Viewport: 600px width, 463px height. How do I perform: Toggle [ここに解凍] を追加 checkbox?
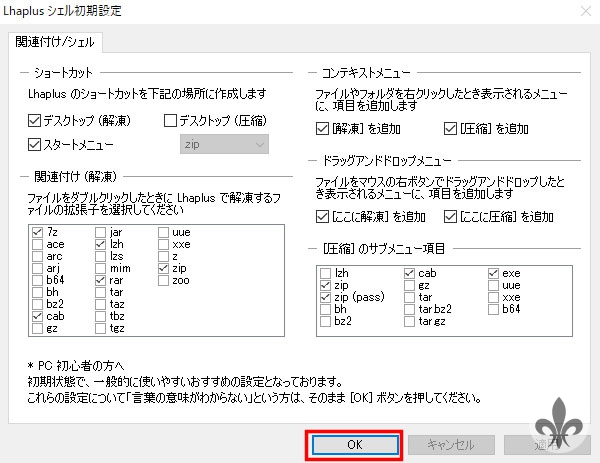[322, 217]
